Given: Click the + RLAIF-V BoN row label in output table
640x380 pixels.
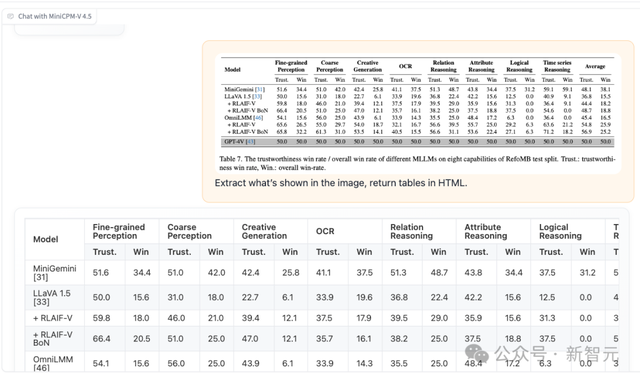Looking at the screenshot, I should pyautogui.click(x=53, y=339).
